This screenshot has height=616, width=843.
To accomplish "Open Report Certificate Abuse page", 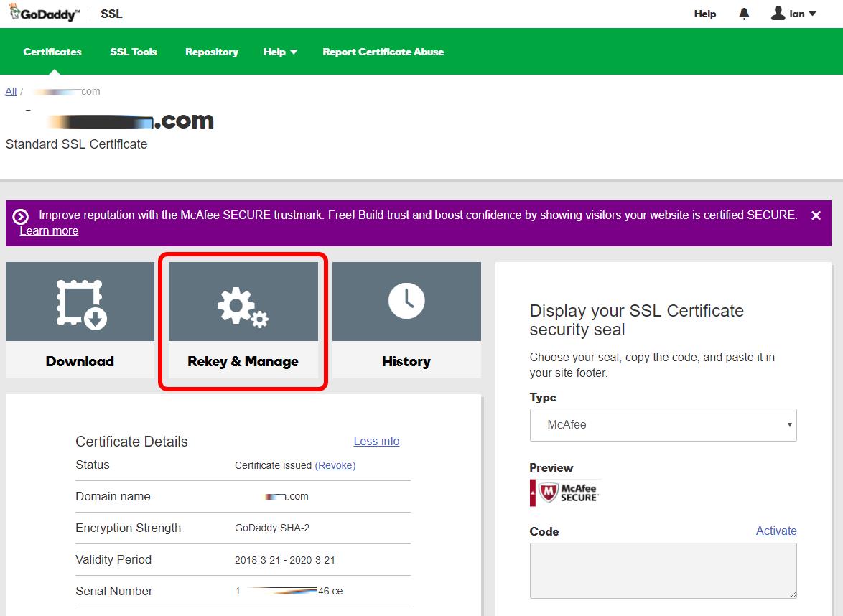I will [x=383, y=52].
